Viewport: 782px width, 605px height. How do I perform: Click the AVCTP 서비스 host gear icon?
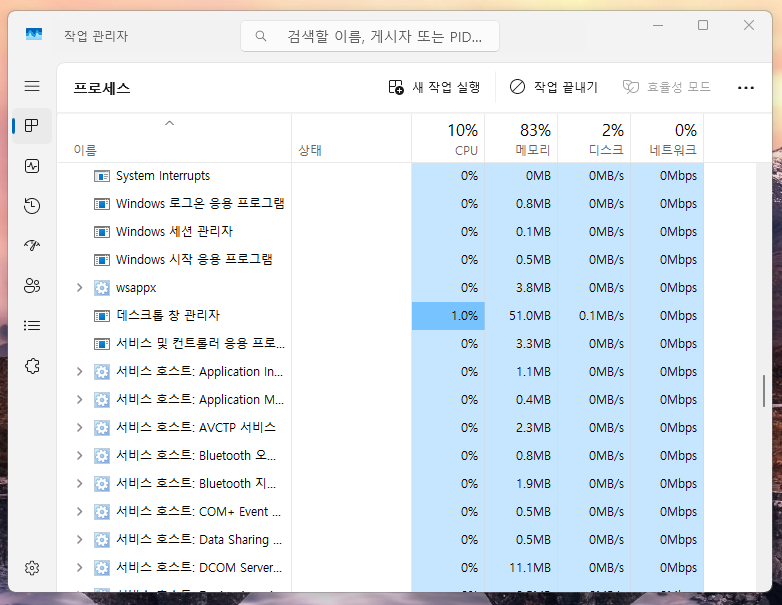pyautogui.click(x=102, y=428)
